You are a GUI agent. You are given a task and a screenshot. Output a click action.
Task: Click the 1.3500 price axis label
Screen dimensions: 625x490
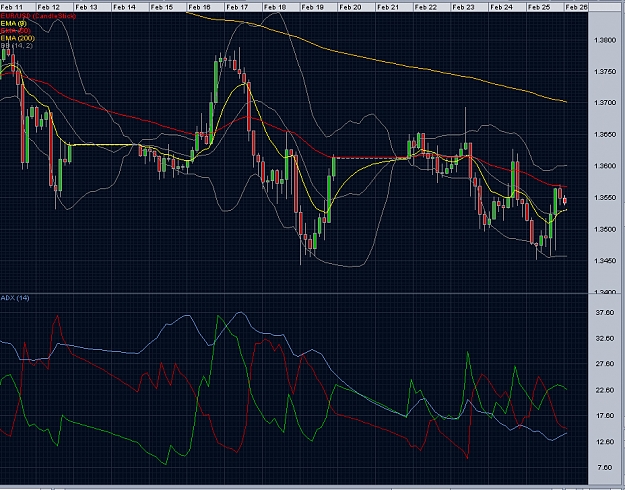(x=605, y=230)
